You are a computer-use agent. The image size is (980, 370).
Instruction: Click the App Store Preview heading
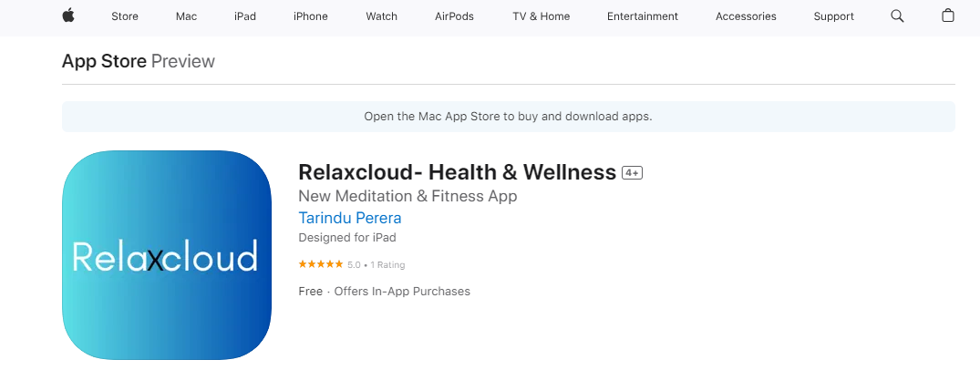click(139, 61)
